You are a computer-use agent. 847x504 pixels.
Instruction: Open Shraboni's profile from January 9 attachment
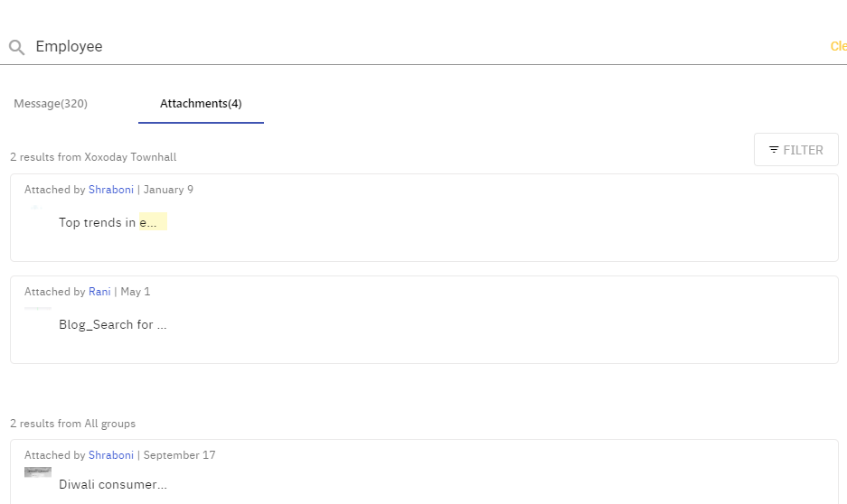[x=111, y=190]
